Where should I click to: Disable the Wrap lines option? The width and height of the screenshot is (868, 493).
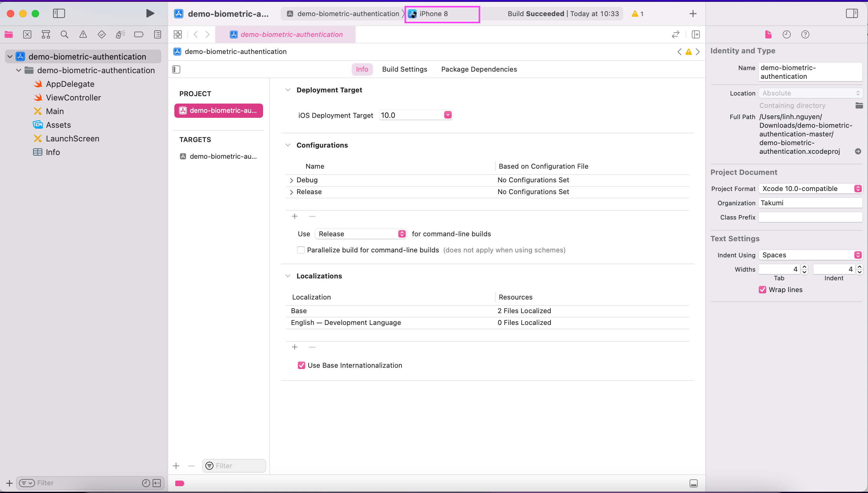(x=762, y=290)
